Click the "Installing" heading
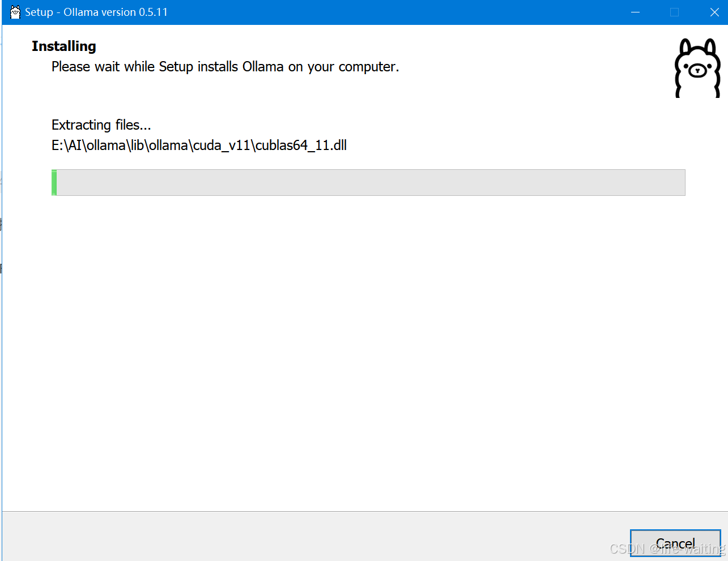This screenshot has height=561, width=728. click(x=64, y=46)
